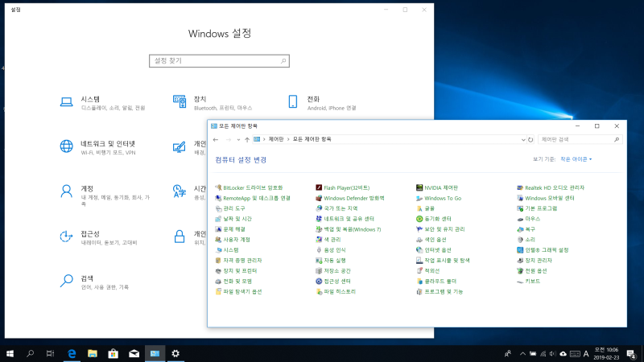The height and width of the screenshot is (362, 644).
Task: Open 시스템 in Windows Settings
Action: point(102,103)
